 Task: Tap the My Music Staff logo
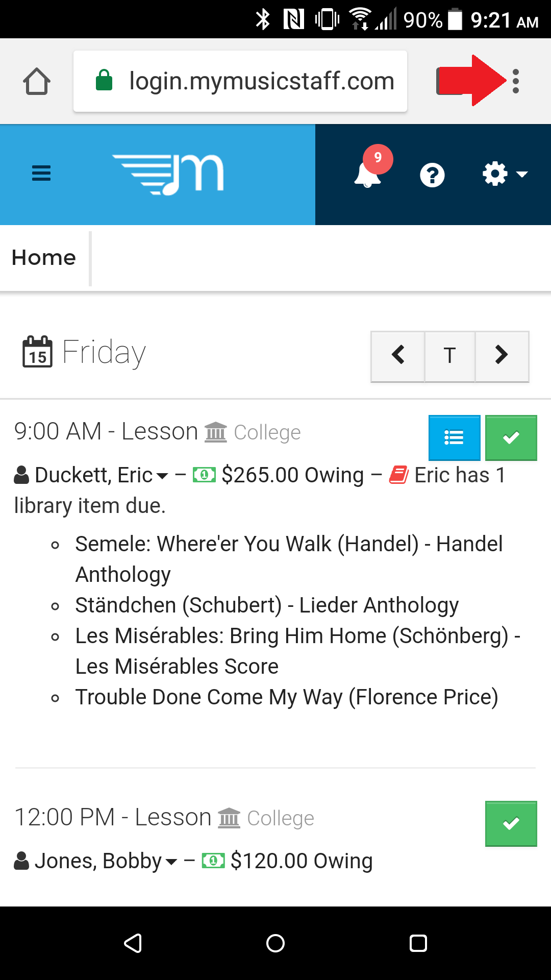pyautogui.click(x=168, y=174)
